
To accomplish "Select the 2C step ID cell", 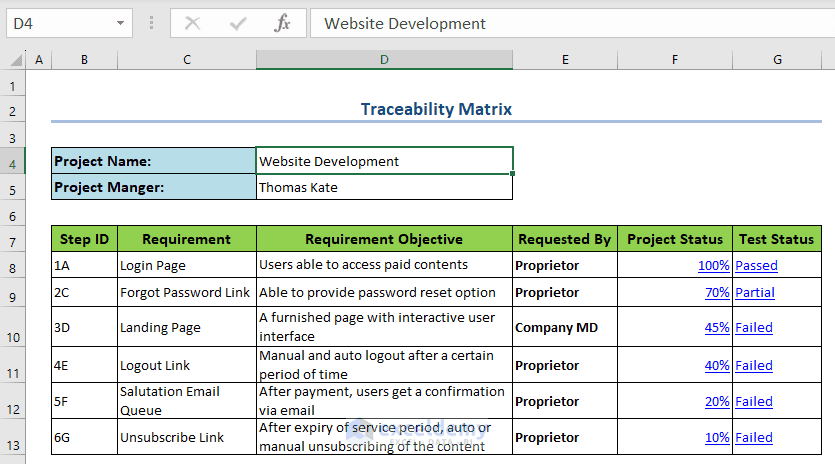I will tap(84, 292).
